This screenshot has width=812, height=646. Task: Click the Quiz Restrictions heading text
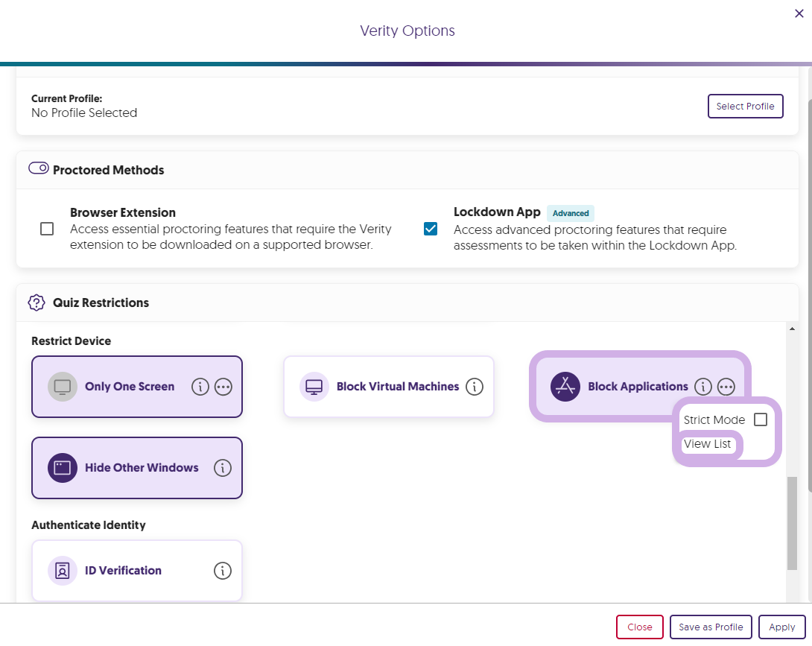[x=101, y=303]
